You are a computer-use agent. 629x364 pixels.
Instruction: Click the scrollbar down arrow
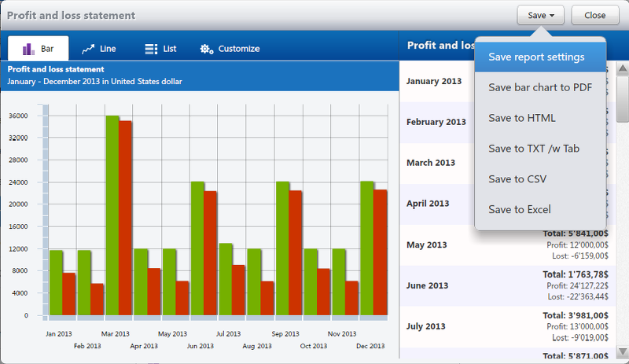[623, 351]
